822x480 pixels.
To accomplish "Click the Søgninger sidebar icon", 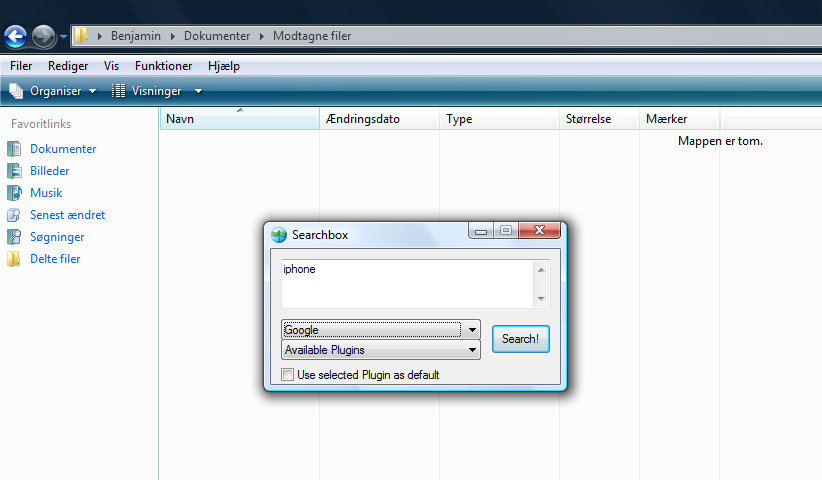I will [14, 237].
